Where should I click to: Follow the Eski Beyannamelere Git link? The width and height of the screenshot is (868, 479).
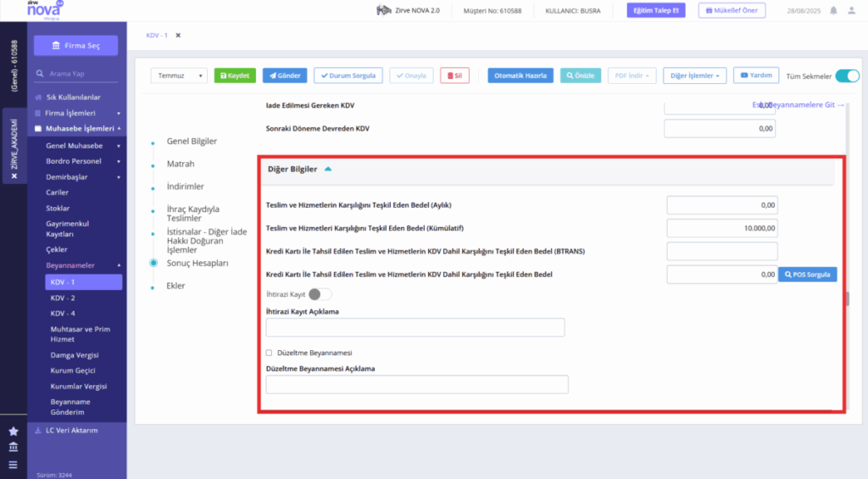(798, 104)
